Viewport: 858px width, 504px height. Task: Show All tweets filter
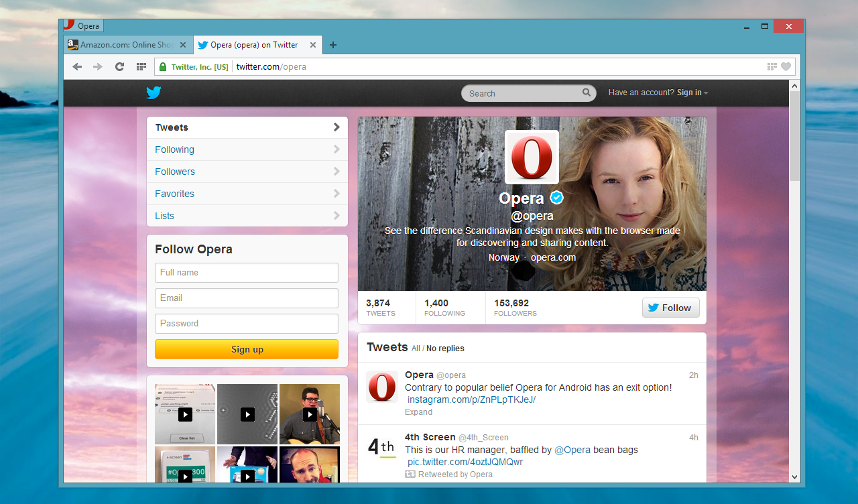coord(416,349)
